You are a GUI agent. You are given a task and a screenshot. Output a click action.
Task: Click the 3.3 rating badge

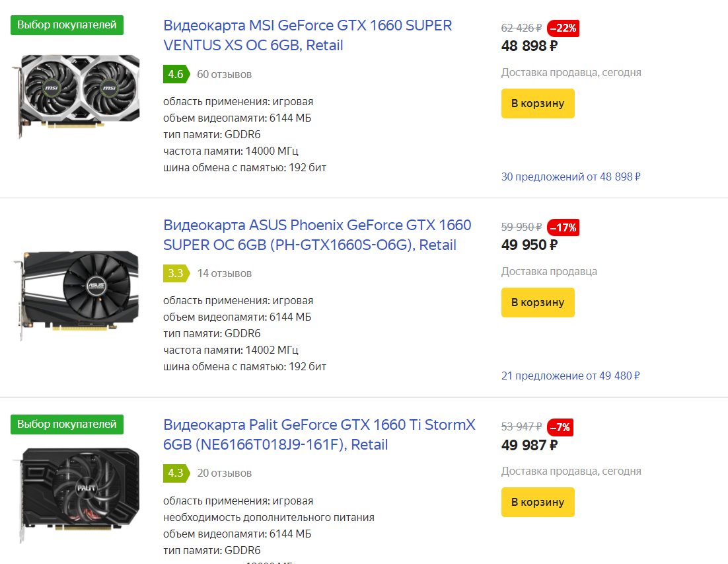point(176,273)
